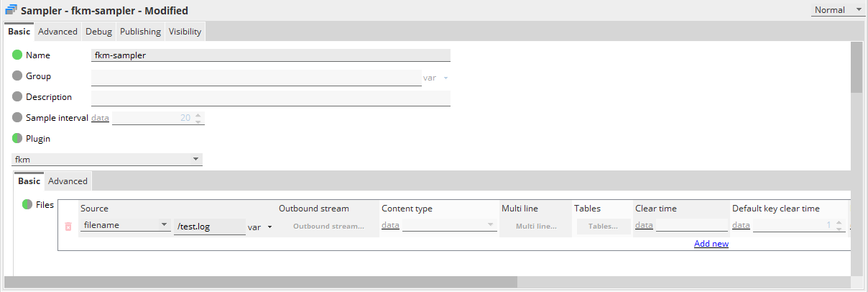Open the plugin's inner Advanced tab

point(68,181)
